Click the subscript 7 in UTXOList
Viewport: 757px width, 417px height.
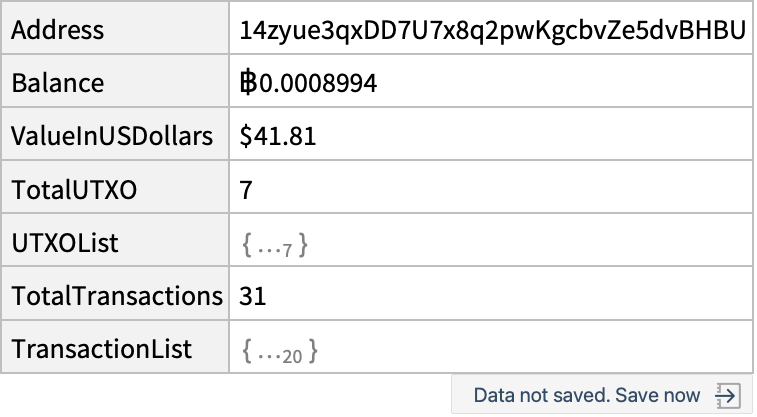[287, 250]
